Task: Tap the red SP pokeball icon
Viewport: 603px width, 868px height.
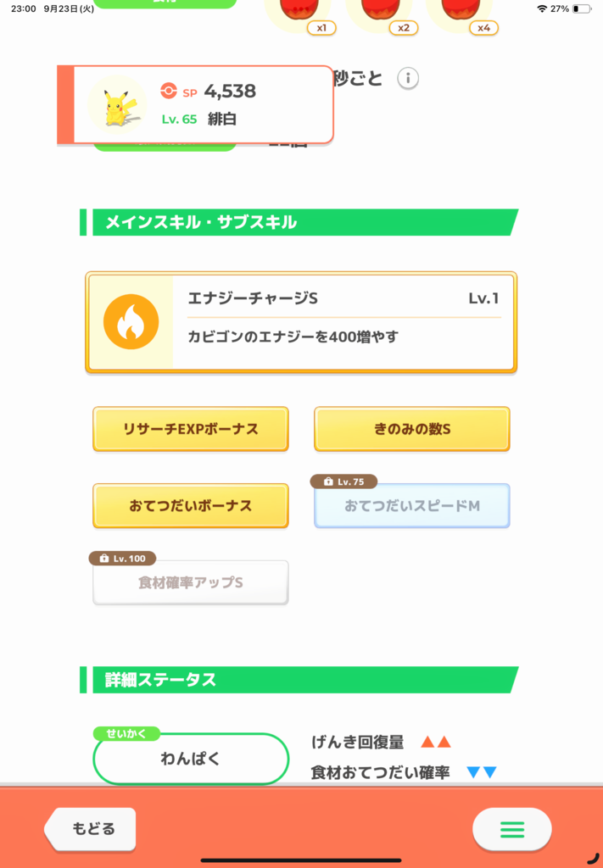Action: point(168,91)
